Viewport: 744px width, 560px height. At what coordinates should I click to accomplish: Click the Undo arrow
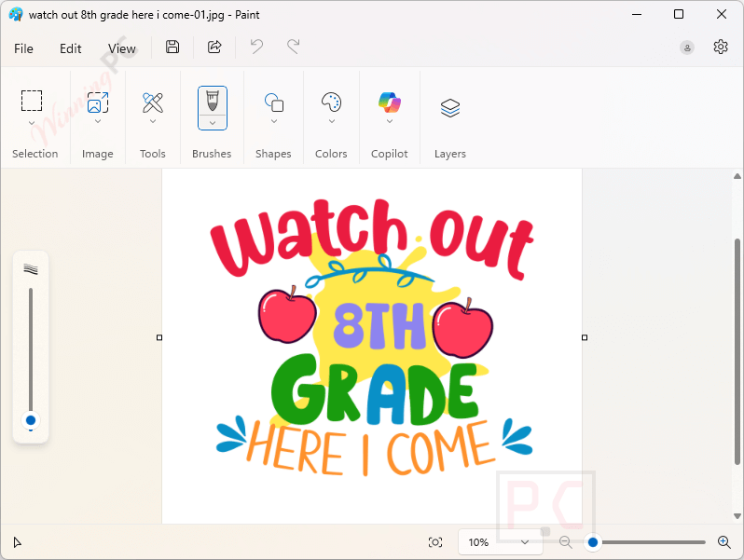point(256,47)
